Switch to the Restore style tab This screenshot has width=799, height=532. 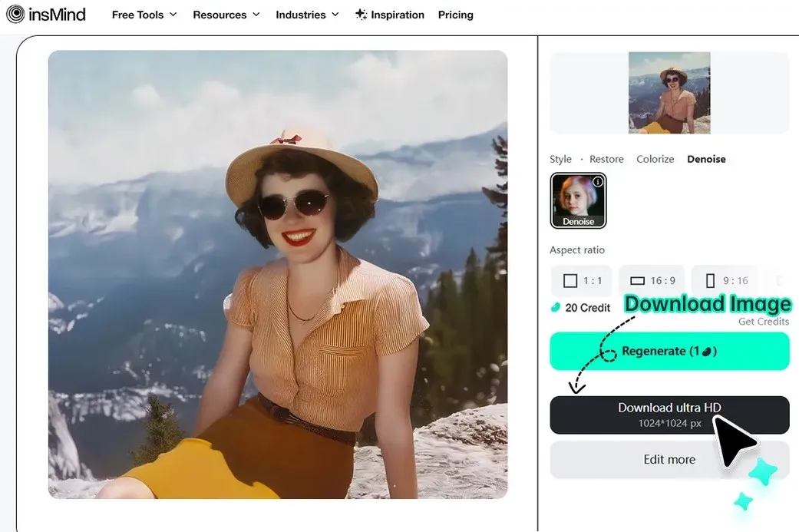(606, 159)
